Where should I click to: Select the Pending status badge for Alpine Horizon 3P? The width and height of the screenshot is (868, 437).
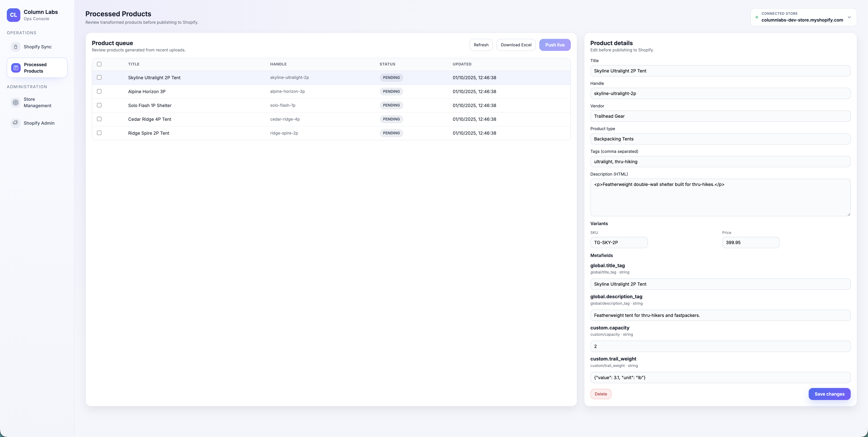pyautogui.click(x=391, y=91)
